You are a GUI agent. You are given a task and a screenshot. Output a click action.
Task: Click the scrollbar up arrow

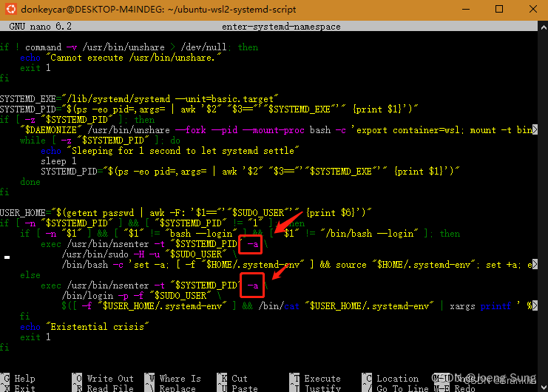pos(543,27)
